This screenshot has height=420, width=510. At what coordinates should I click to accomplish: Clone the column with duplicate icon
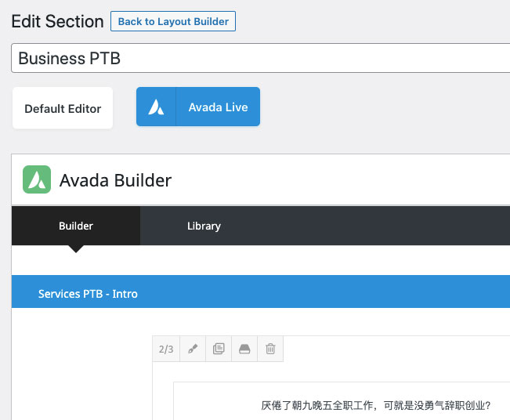point(219,349)
